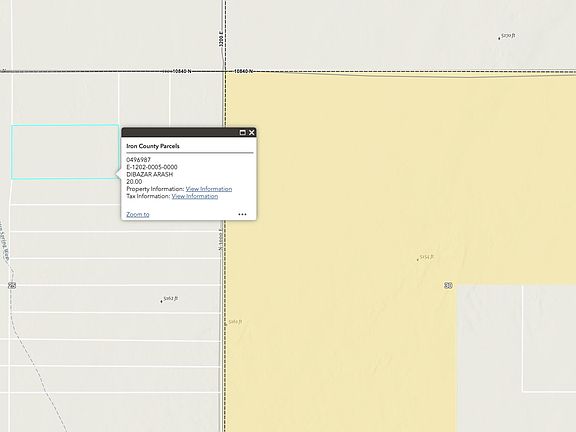Click the 5162 ft elevation point
This screenshot has height=432, width=576.
pos(170,299)
